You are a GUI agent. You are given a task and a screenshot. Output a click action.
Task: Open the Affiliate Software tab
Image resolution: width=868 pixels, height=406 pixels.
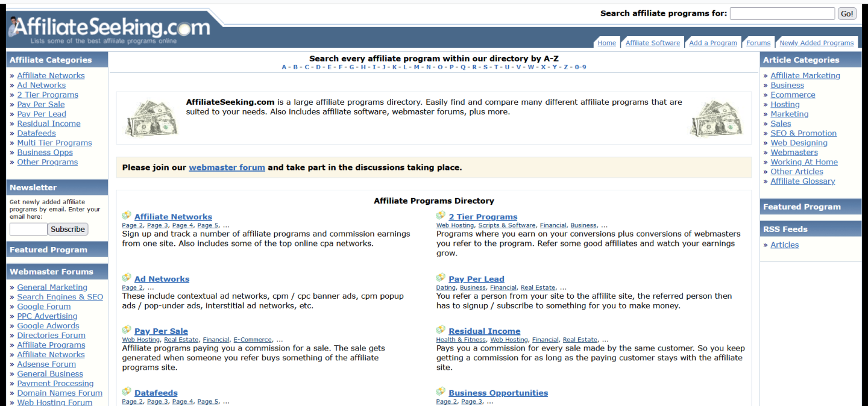652,43
